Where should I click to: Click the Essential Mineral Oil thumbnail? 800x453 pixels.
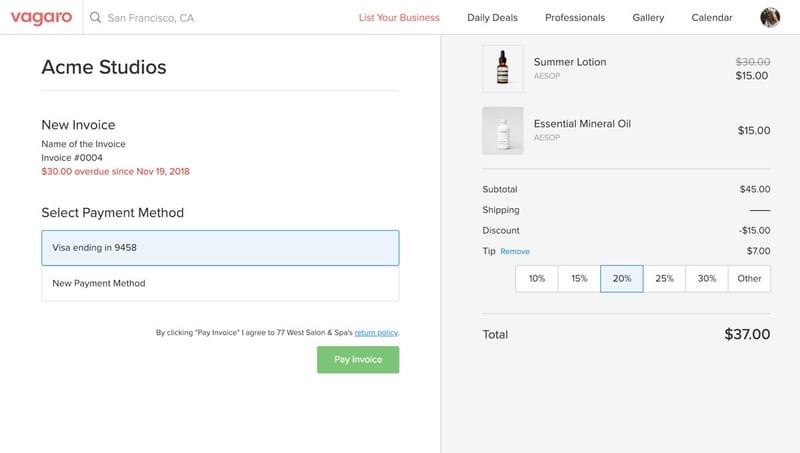click(x=502, y=130)
